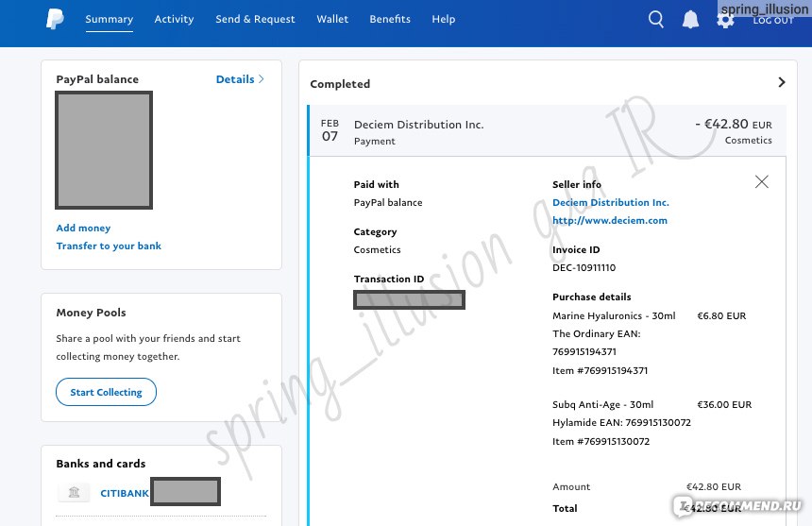Open the Benefits tab
The height and width of the screenshot is (526, 812).
coord(390,19)
